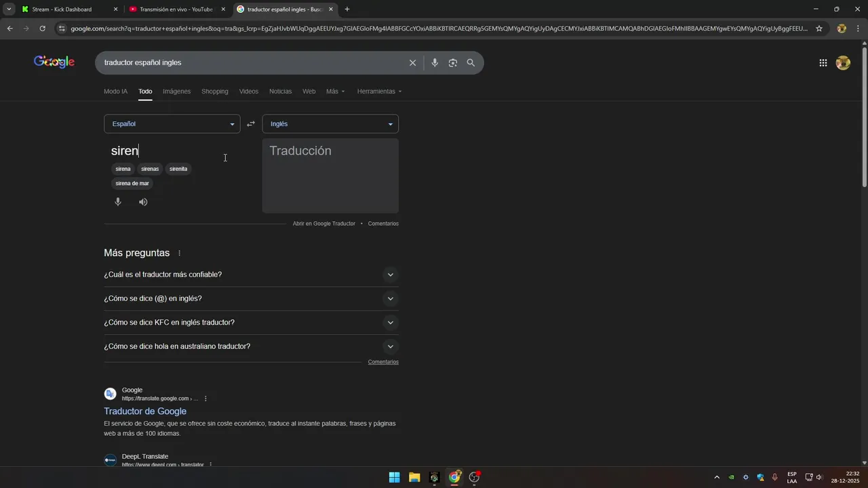Open NVIDIA icon in the system tray
This screenshot has height=488, width=868.
click(x=731, y=477)
